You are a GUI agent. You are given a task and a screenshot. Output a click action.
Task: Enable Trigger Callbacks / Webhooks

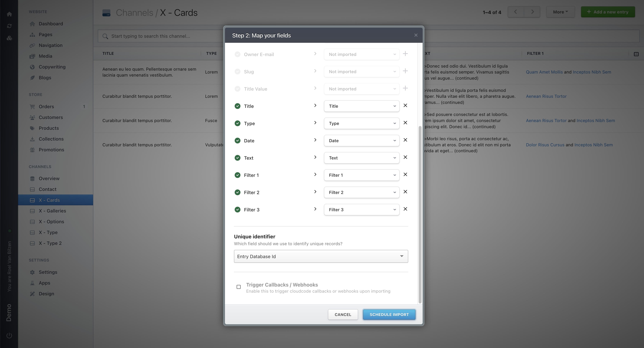tap(238, 287)
